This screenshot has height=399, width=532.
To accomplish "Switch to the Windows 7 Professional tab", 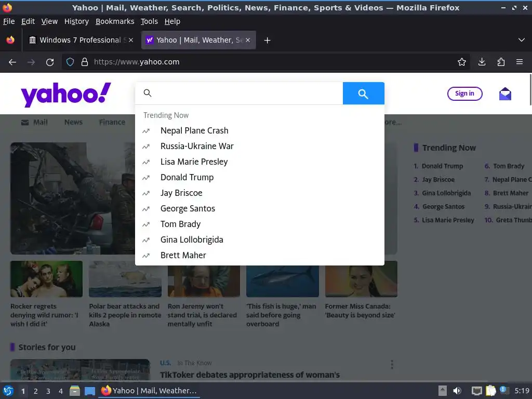I will click(81, 40).
